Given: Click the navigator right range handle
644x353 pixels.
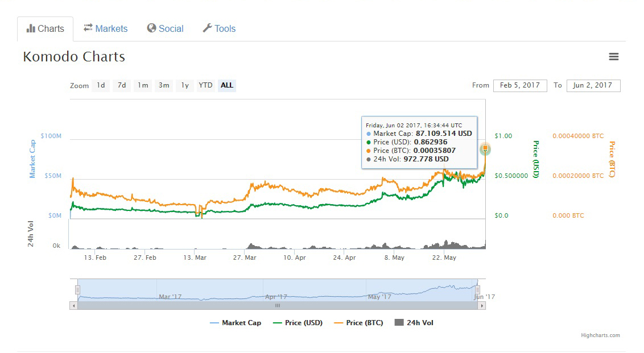Looking at the screenshot, I should (478, 290).
